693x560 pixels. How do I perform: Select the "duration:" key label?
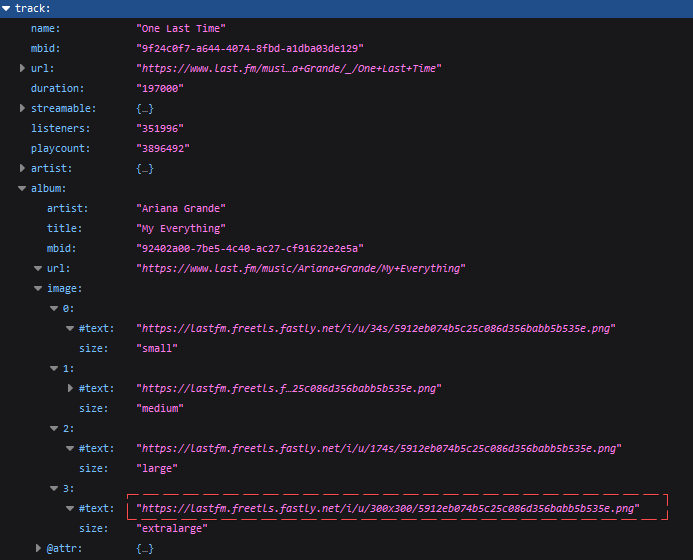click(x=57, y=88)
